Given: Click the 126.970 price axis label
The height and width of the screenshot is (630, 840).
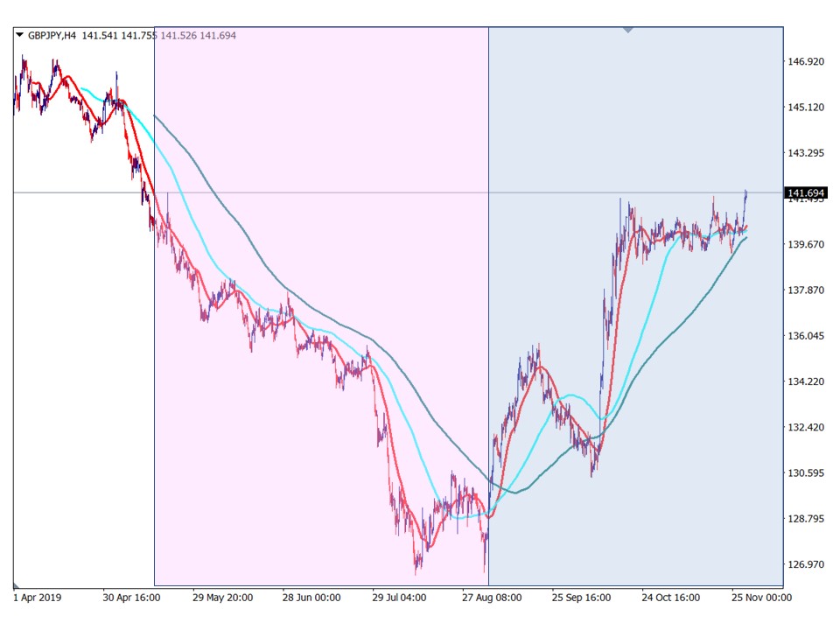Looking at the screenshot, I should coord(806,564).
